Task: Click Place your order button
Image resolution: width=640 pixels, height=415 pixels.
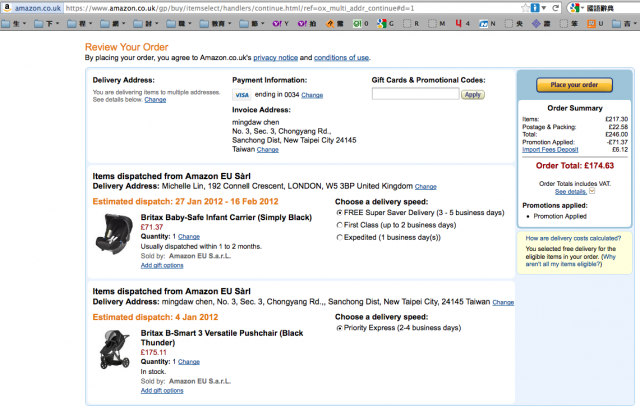Action: click(573, 85)
